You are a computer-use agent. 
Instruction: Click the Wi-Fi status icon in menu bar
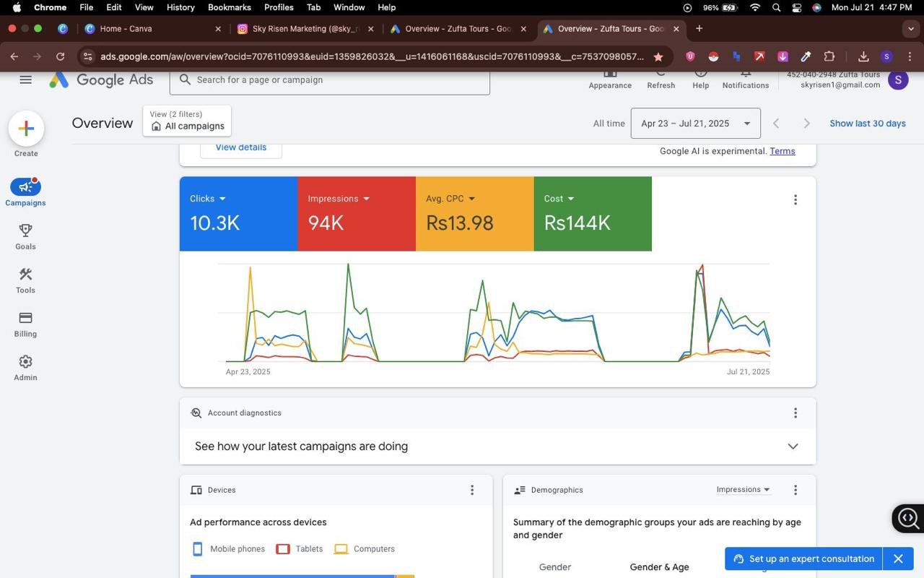point(755,7)
